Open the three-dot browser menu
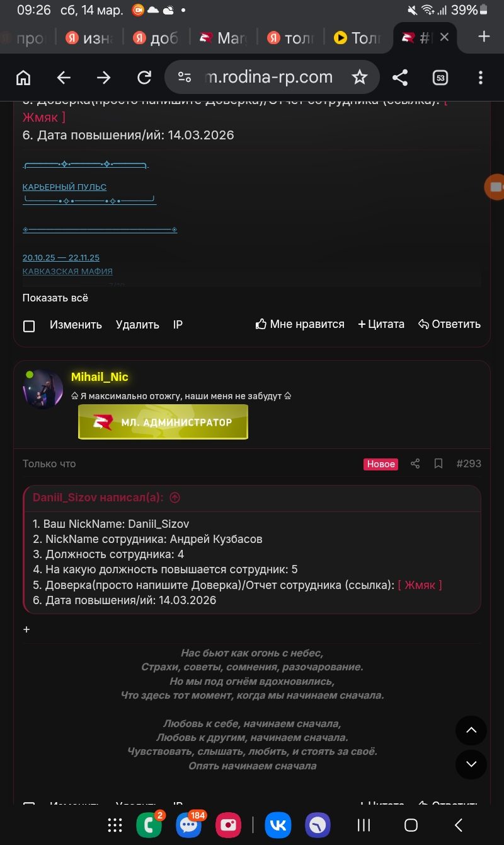This screenshot has width=504, height=845. pos(481,78)
